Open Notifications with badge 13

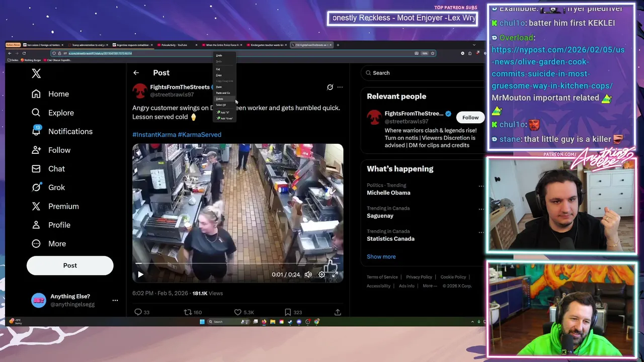pyautogui.click(x=62, y=131)
